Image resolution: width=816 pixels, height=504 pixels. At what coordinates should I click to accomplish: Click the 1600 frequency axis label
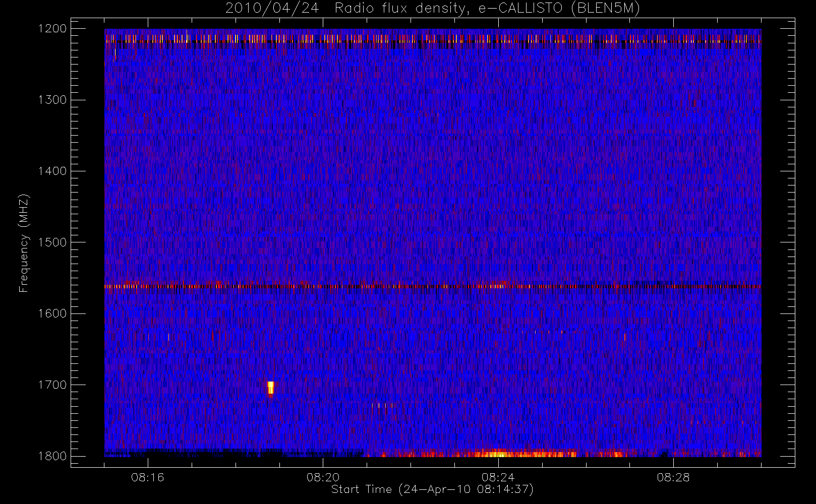(x=52, y=313)
